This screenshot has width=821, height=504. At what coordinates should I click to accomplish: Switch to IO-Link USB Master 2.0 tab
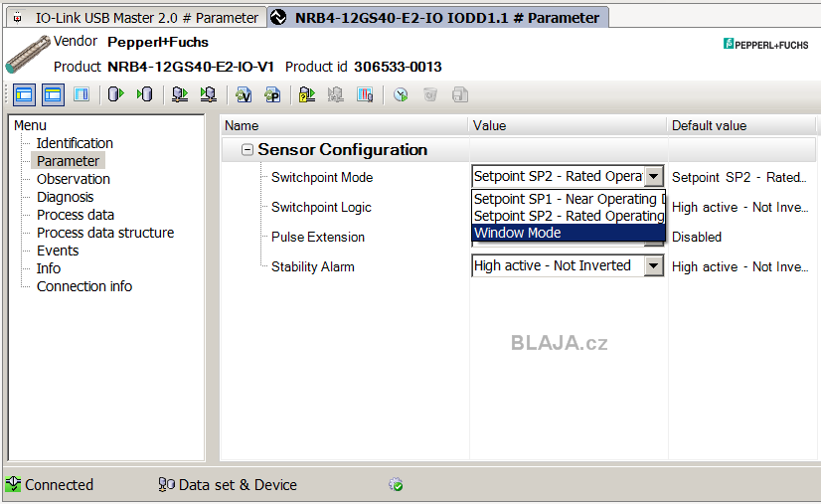pyautogui.click(x=137, y=18)
